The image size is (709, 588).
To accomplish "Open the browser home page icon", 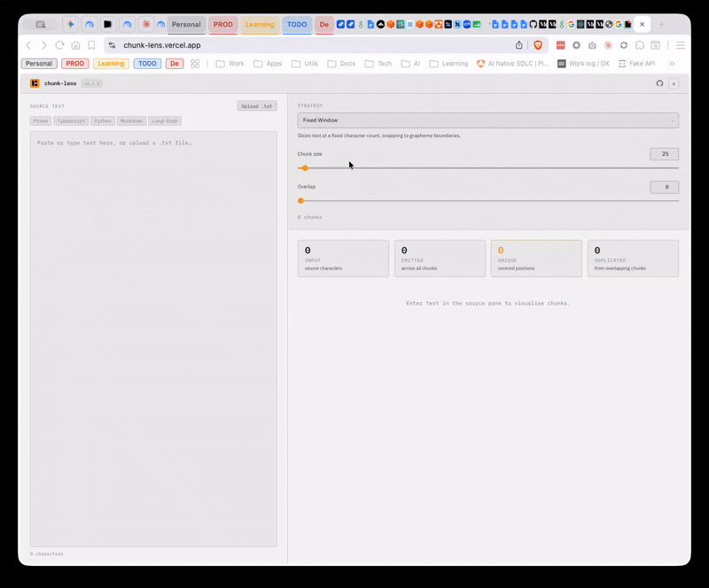I will coord(75,45).
